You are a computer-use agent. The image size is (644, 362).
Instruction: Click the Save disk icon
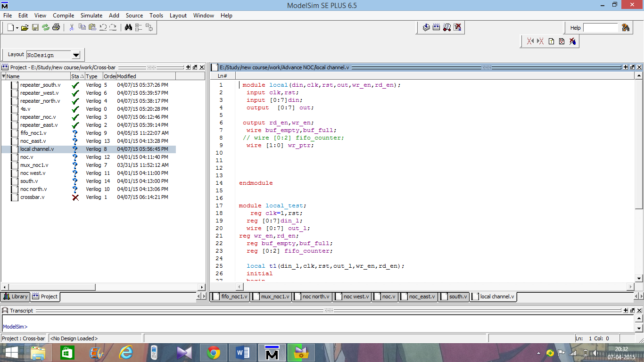point(35,27)
